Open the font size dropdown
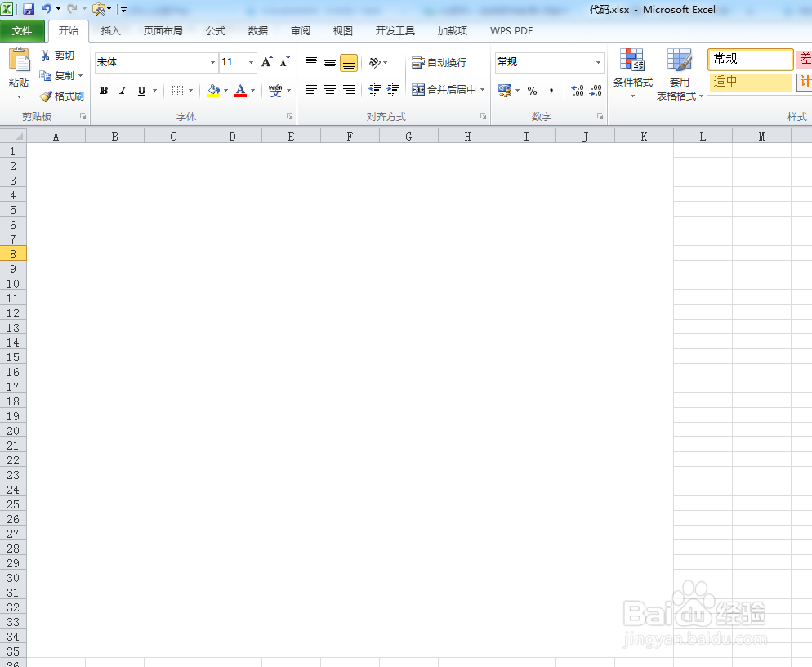 pos(251,62)
